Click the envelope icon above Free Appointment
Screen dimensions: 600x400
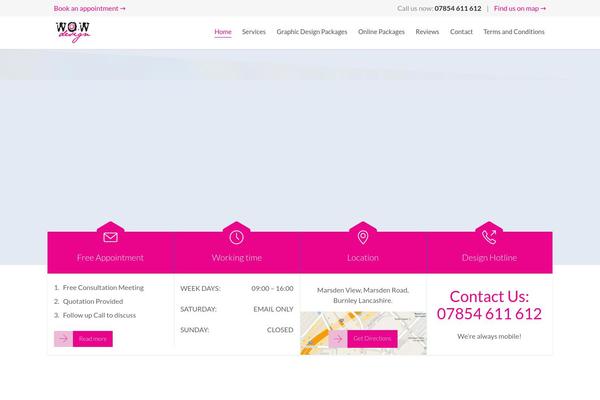(x=110, y=237)
